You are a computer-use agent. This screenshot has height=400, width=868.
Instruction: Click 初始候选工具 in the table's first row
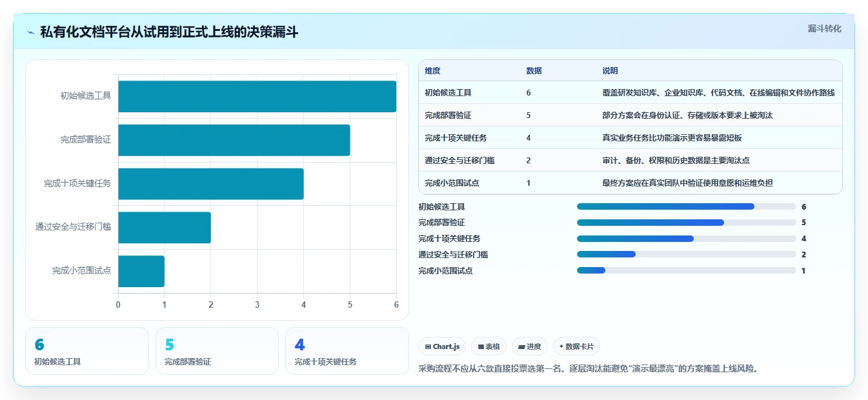[x=448, y=93]
